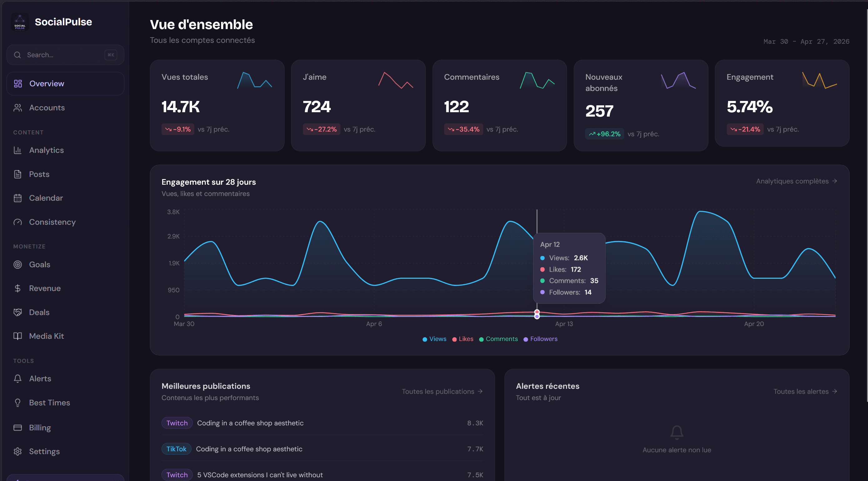Viewport: 868px width, 481px height.
Task: Open the Toutes les alertes link
Action: coord(805,392)
